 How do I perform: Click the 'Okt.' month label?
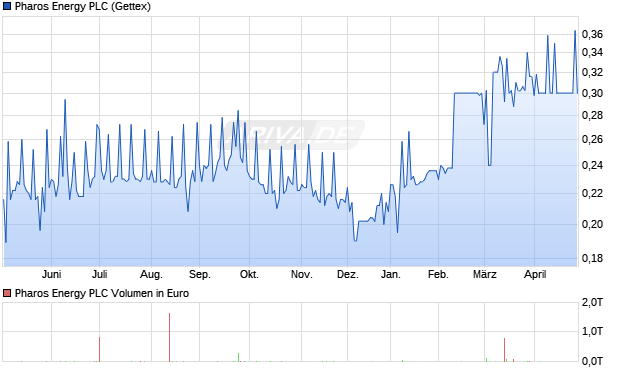click(x=249, y=274)
